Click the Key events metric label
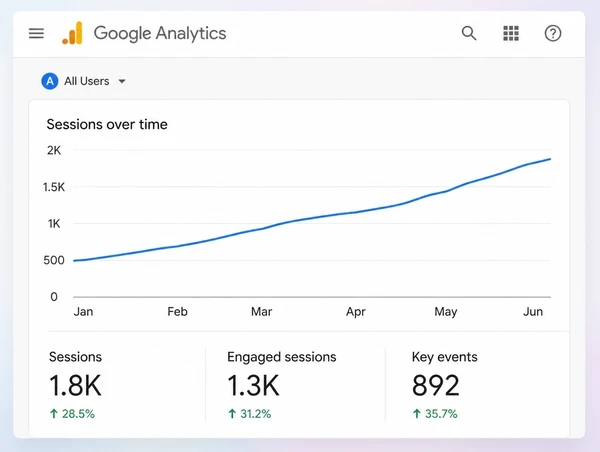 pos(445,357)
